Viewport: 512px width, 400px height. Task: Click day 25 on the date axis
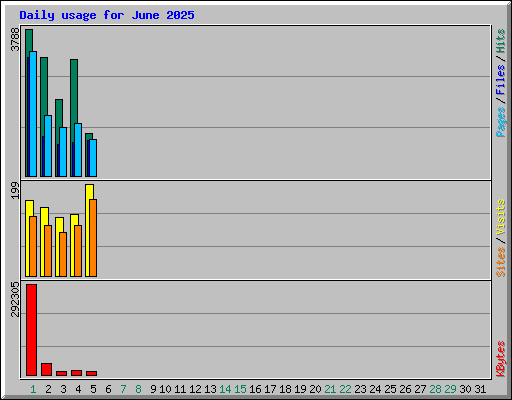[390, 389]
